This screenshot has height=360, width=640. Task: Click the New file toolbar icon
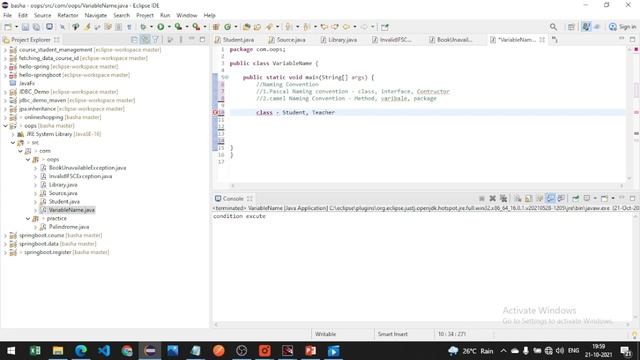[8, 27]
